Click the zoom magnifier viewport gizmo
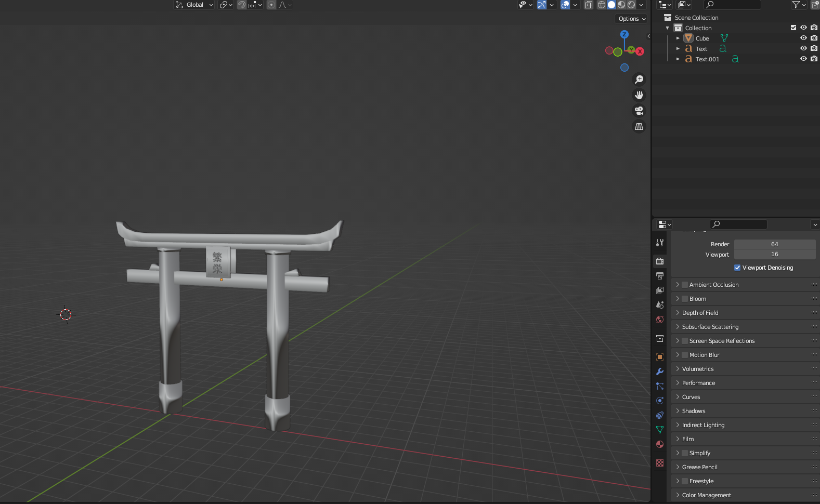The width and height of the screenshot is (820, 504). (639, 79)
